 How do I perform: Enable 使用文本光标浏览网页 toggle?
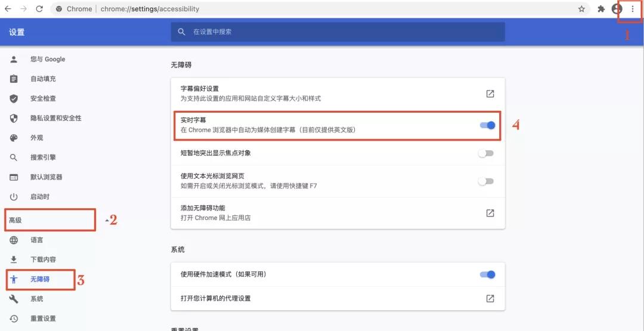(x=486, y=181)
